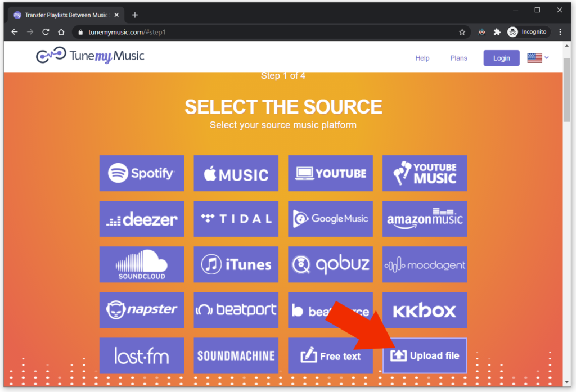Click the Tune my Music logo
The height and width of the screenshot is (392, 576).
(x=90, y=56)
